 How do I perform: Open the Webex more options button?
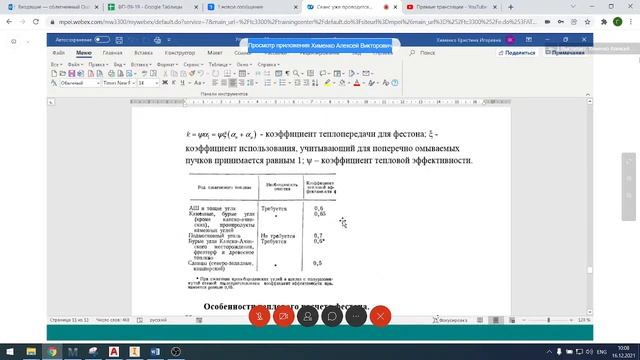[356, 316]
